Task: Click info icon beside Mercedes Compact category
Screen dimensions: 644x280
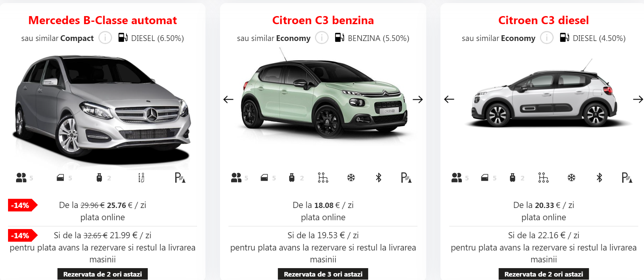Action: [105, 38]
